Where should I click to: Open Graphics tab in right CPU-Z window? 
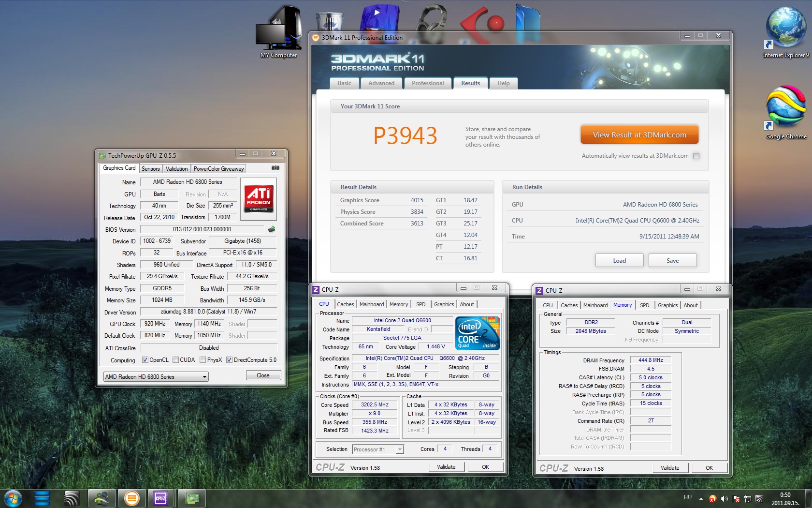(x=668, y=305)
